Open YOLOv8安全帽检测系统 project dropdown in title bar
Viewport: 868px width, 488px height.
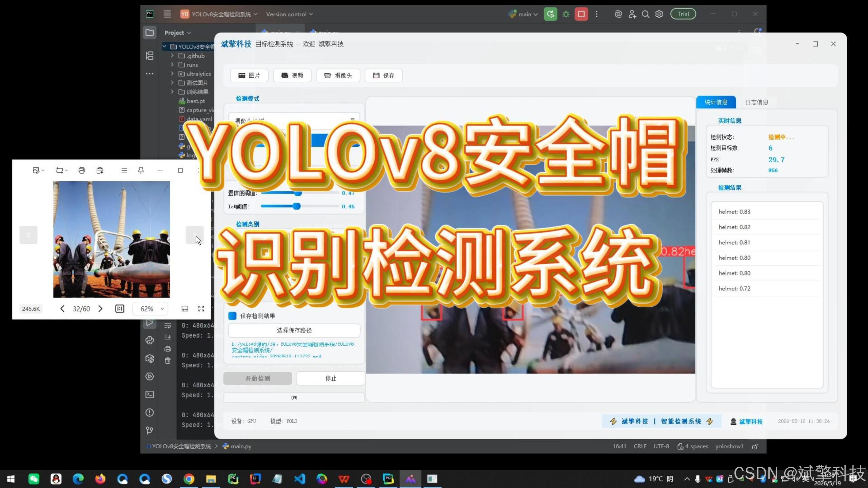[219, 14]
